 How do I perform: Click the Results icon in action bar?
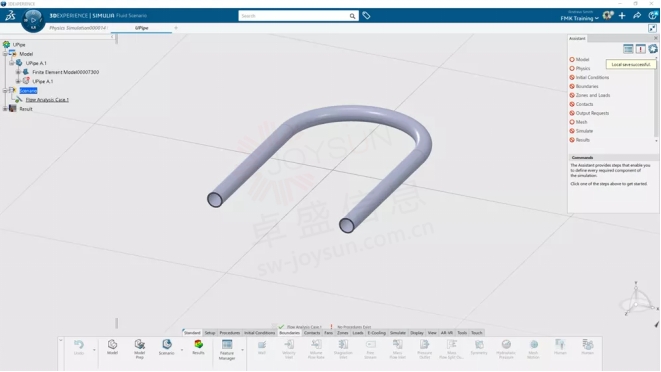point(198,347)
